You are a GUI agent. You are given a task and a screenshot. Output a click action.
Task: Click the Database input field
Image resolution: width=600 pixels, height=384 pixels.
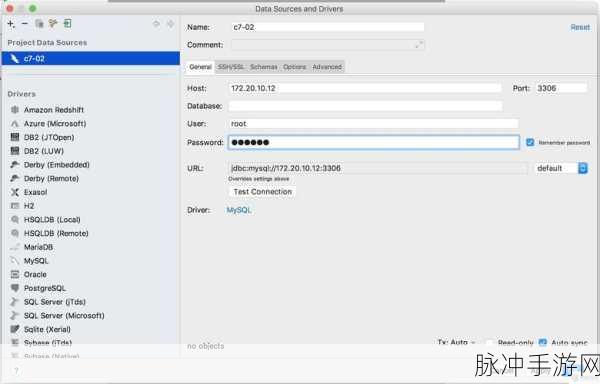(x=365, y=106)
